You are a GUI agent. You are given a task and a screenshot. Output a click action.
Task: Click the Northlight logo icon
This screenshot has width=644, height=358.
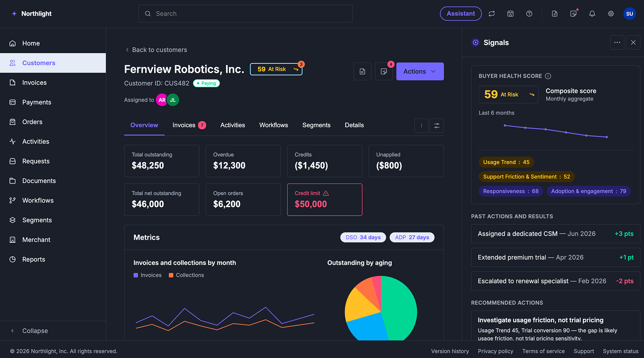(x=14, y=14)
